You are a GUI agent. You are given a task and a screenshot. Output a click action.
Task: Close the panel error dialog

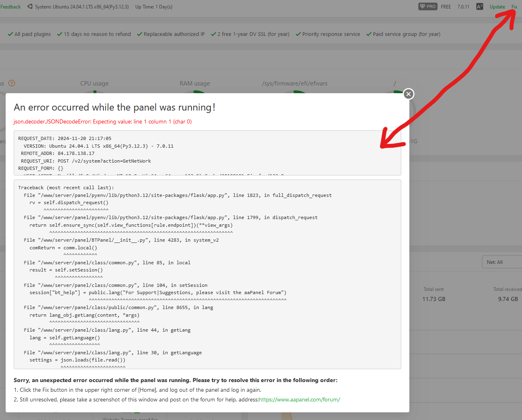click(x=409, y=94)
